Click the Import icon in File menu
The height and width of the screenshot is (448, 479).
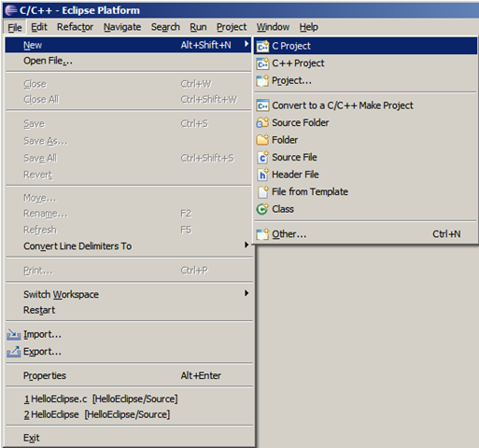click(14, 334)
